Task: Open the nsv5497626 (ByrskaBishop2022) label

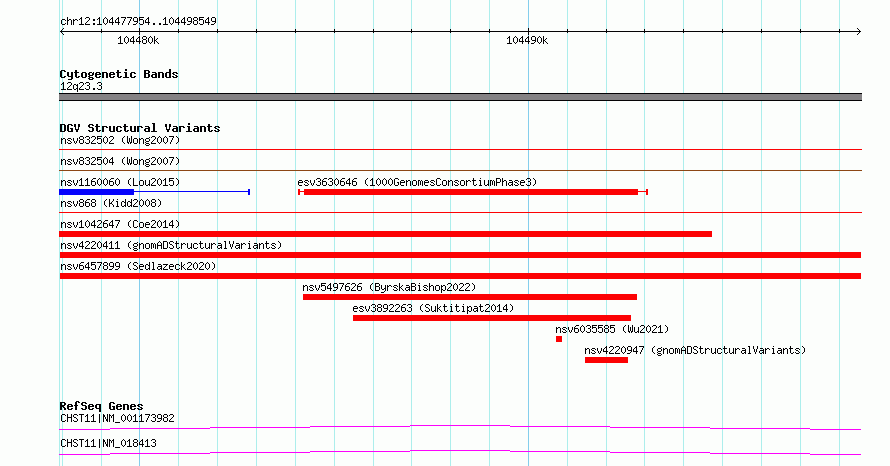Action: tap(389, 287)
